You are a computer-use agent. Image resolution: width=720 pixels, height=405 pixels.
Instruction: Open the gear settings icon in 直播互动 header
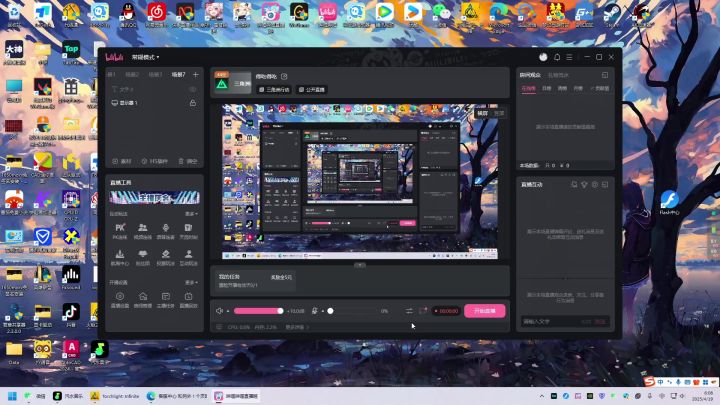(x=595, y=184)
